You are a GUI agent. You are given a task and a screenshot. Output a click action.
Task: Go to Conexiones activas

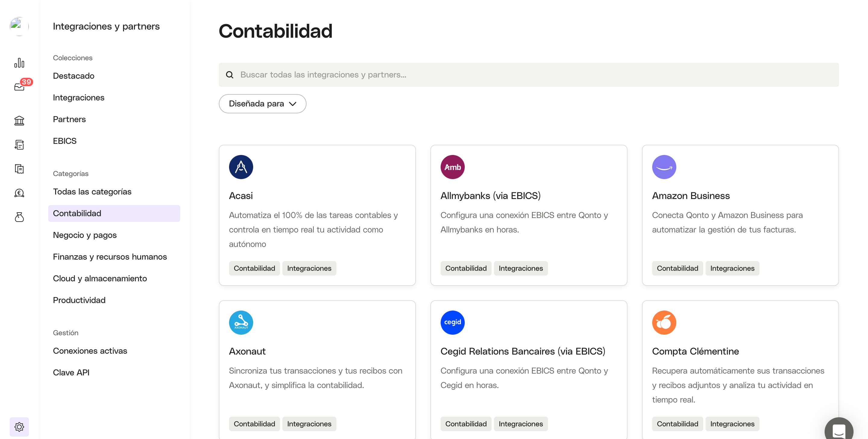[90, 351]
